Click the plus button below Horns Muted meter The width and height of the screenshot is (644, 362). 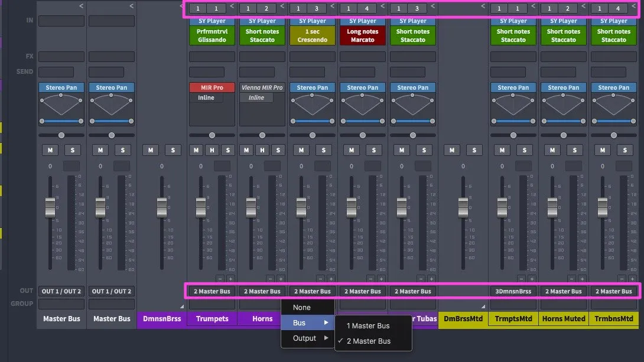(581, 279)
